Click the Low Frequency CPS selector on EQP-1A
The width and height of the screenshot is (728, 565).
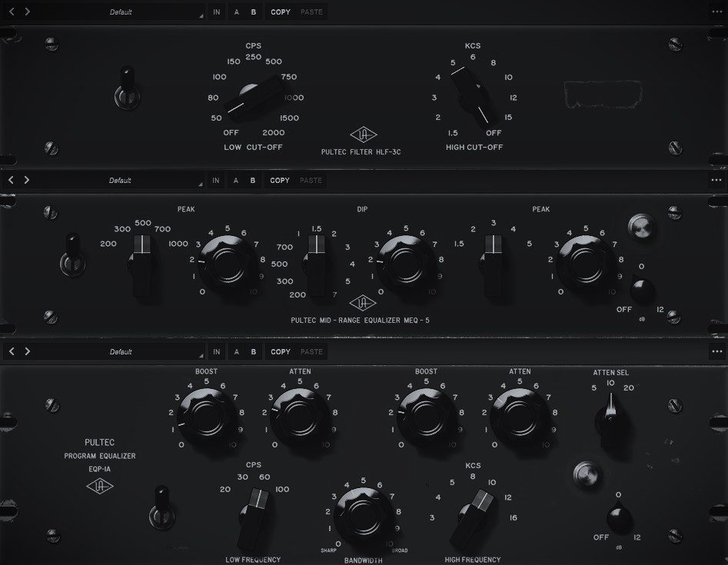coord(254,519)
